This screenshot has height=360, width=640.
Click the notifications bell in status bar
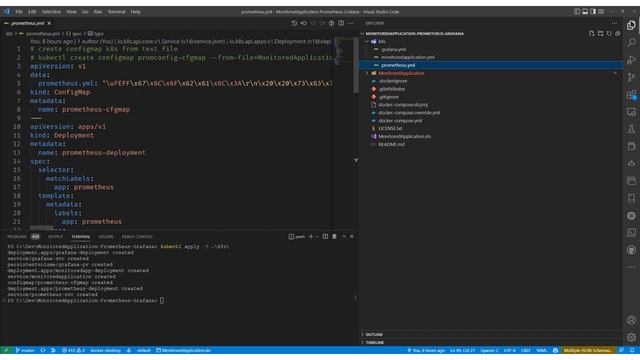[632, 350]
